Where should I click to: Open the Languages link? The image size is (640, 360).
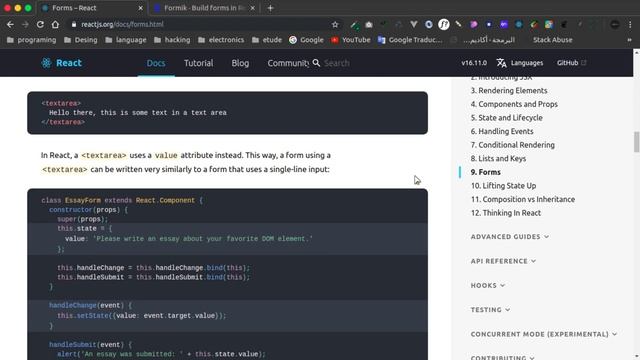pos(520,63)
